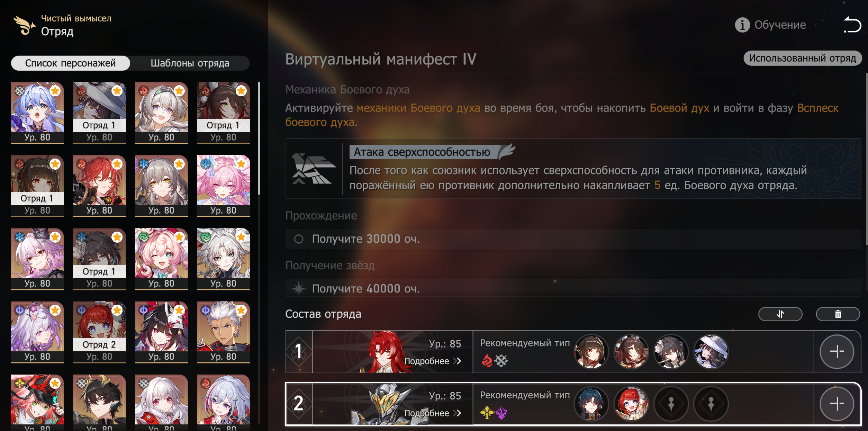This screenshot has height=431, width=868.
Task: Expand Подробнее for the squad 1 boss
Action: 433,361
